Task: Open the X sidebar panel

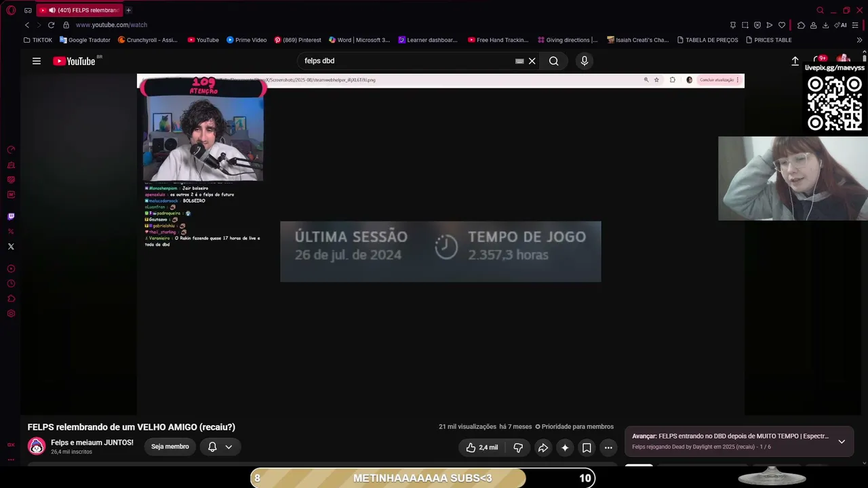Action: click(x=11, y=247)
